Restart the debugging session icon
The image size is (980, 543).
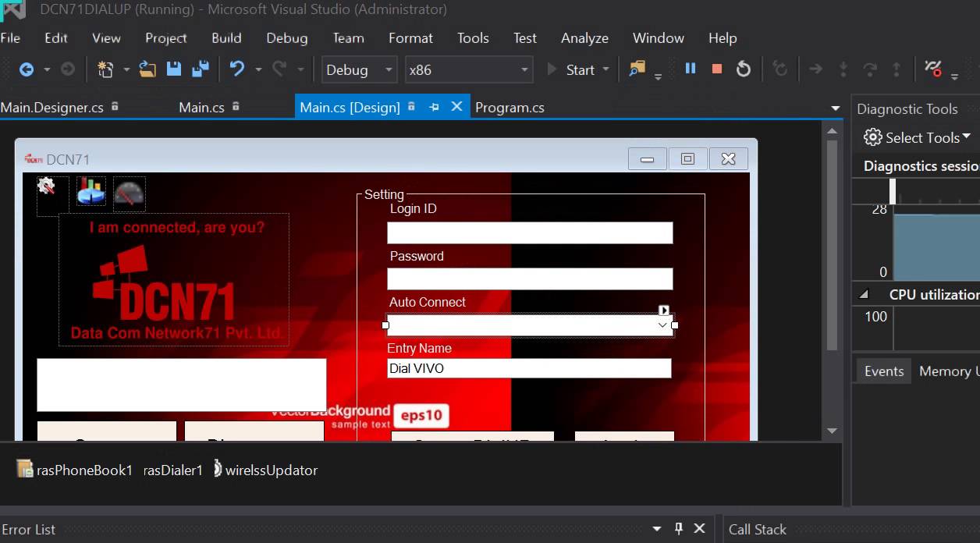[x=744, y=69]
